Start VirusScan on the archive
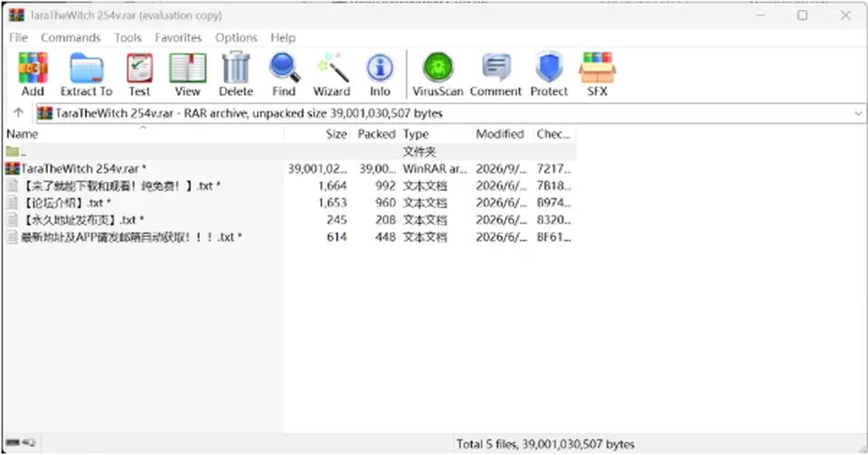The width and height of the screenshot is (868, 455). click(438, 74)
